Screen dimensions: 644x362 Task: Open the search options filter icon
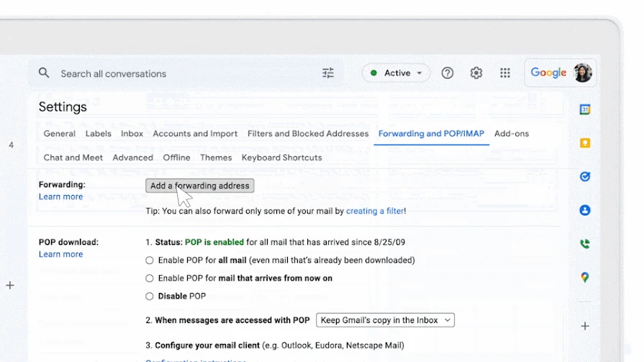327,73
